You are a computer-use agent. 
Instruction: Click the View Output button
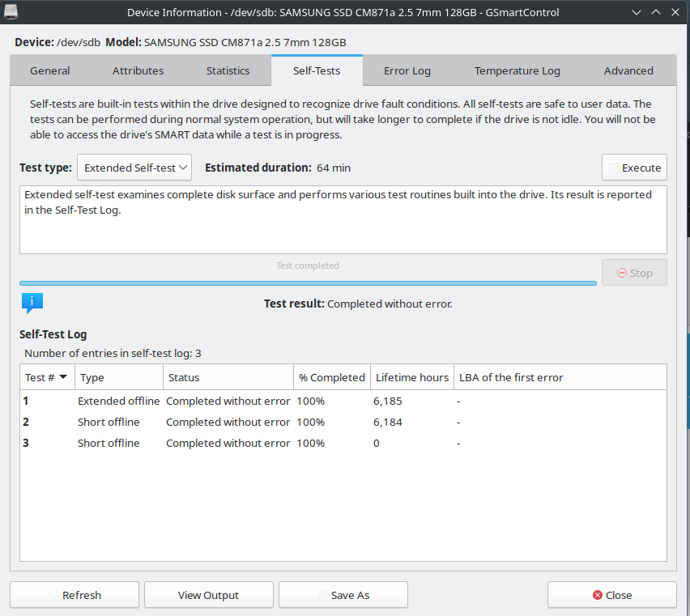pos(208,595)
